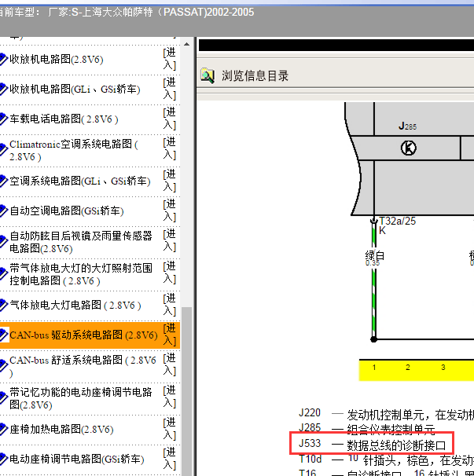Click [进入] for CAN-bus 驱动系统电路图
The image size is (474, 476).
[170, 335]
